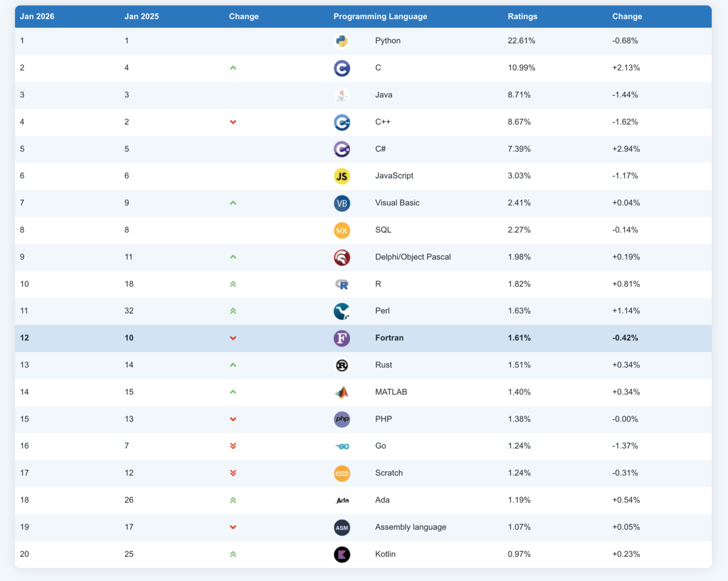Click the SQL logo icon
The image size is (728, 581).
point(342,230)
